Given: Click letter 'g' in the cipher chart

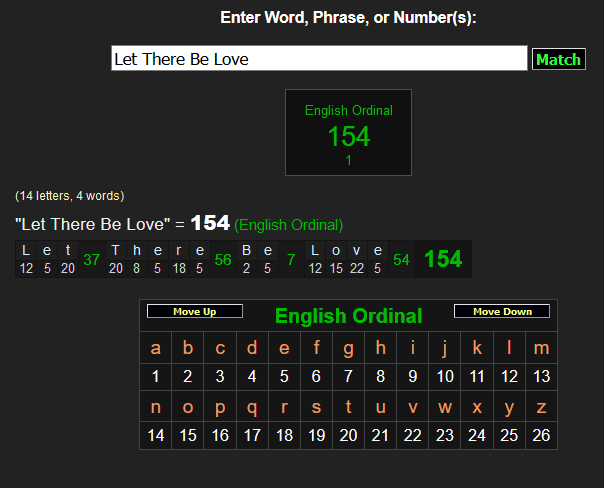Looking at the screenshot, I should tap(348, 348).
